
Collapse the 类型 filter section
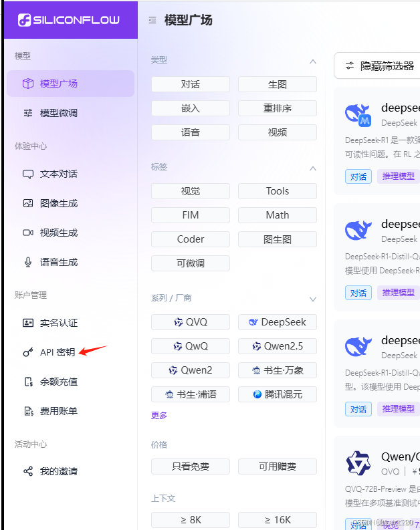point(313,61)
